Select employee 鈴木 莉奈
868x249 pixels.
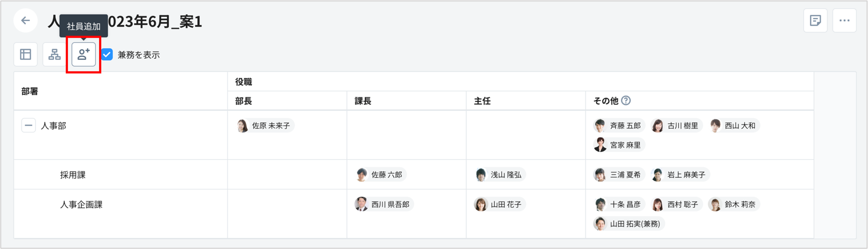[734, 204]
